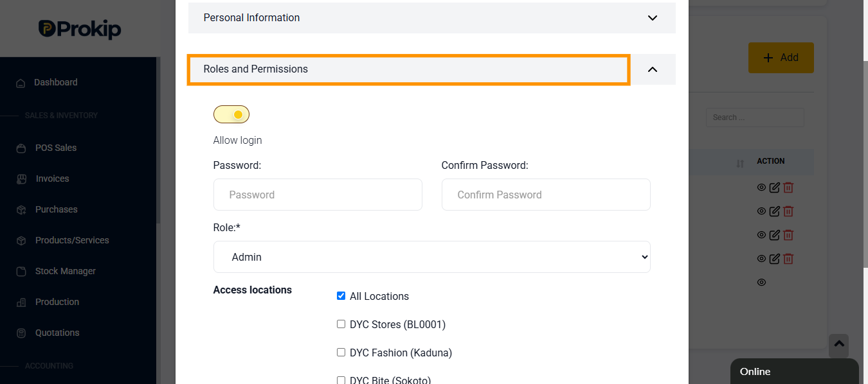
Task: Tick the DYC Fashion (Kaduna) checkbox
Action: (x=341, y=352)
